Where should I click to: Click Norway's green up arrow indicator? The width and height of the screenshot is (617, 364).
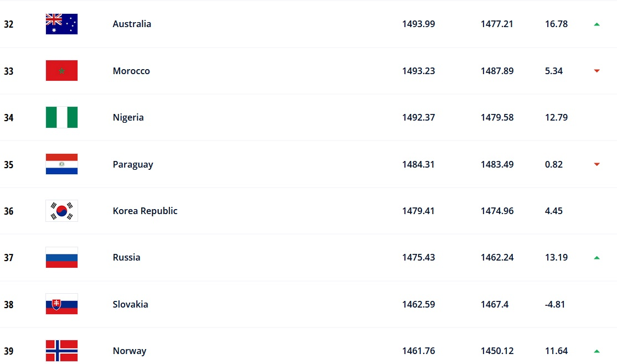(597, 351)
